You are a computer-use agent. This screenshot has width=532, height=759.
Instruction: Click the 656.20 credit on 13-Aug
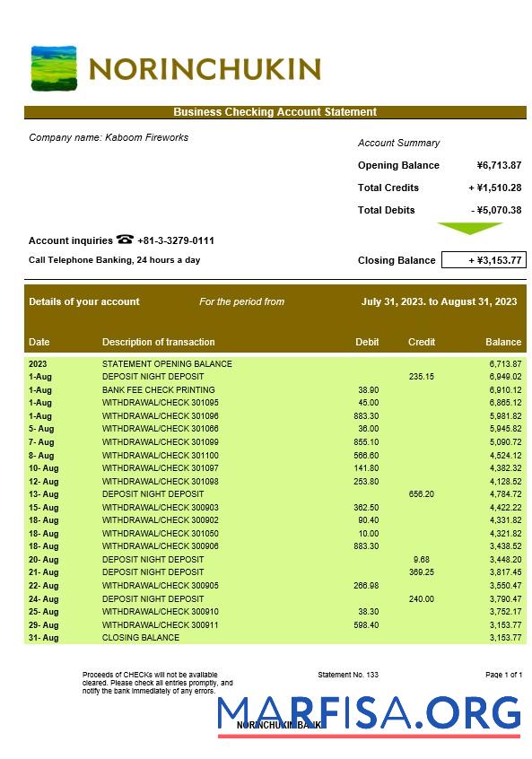pos(421,493)
